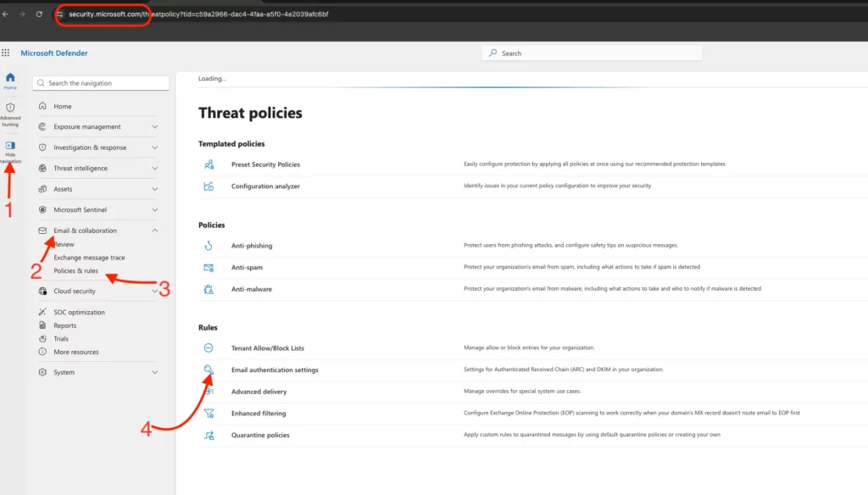The height and width of the screenshot is (495, 868).
Task: Click the Microsoft Sentinel shield icon
Action: coord(42,209)
